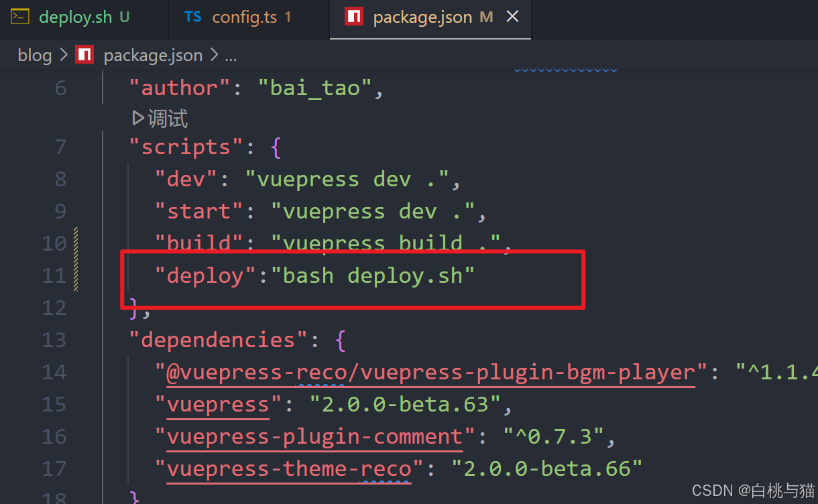Image resolution: width=818 pixels, height=504 pixels.
Task: Click the @vuepress-reco/vuepress-plugin-bgm-player dependency
Action: coord(422,372)
